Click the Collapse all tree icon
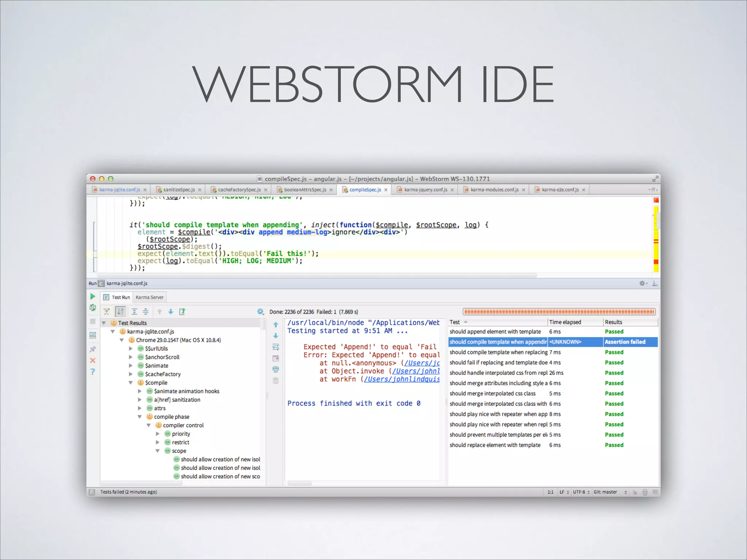The width and height of the screenshot is (747, 560). pyautogui.click(x=146, y=311)
